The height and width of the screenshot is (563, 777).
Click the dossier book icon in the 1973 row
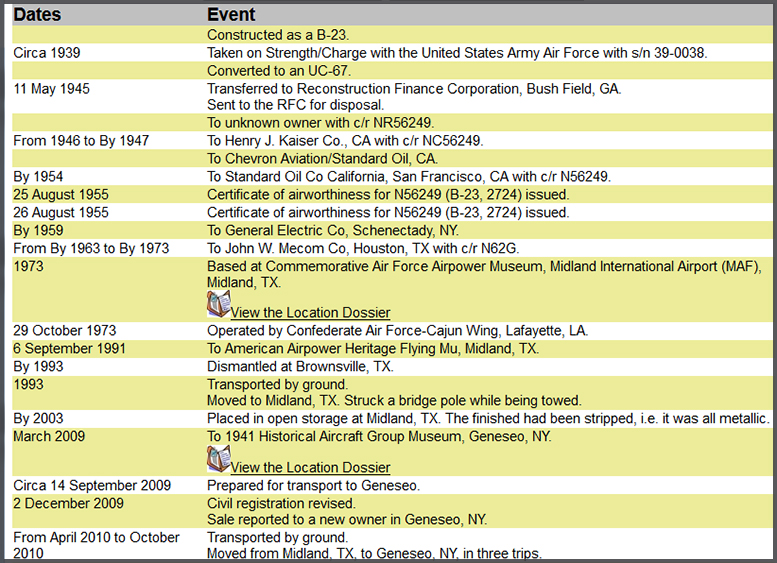218,305
